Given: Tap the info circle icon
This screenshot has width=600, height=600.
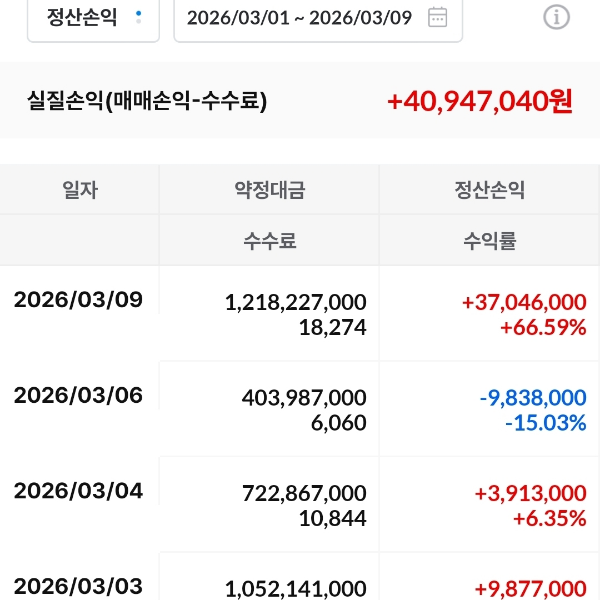Looking at the screenshot, I should 556,17.
